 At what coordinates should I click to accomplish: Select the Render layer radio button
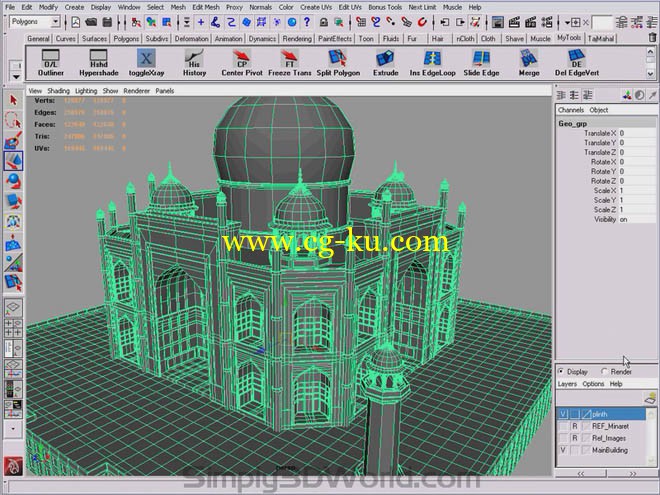(x=604, y=371)
